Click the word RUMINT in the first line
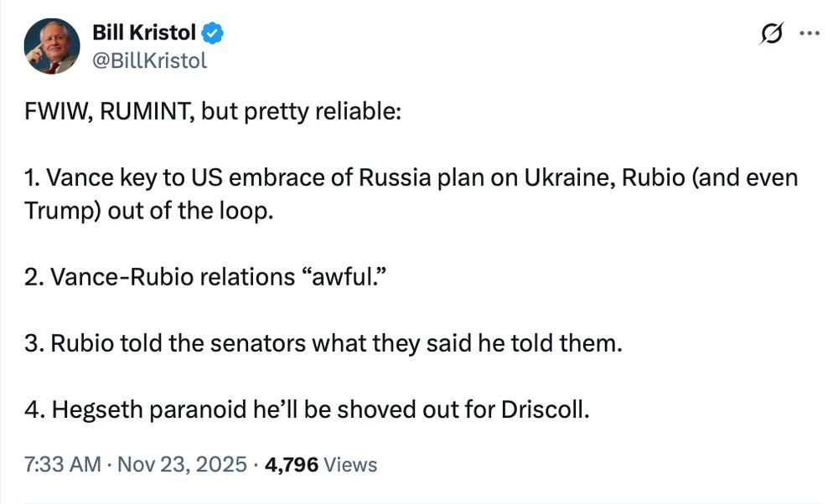838x504 pixels. pos(147,111)
